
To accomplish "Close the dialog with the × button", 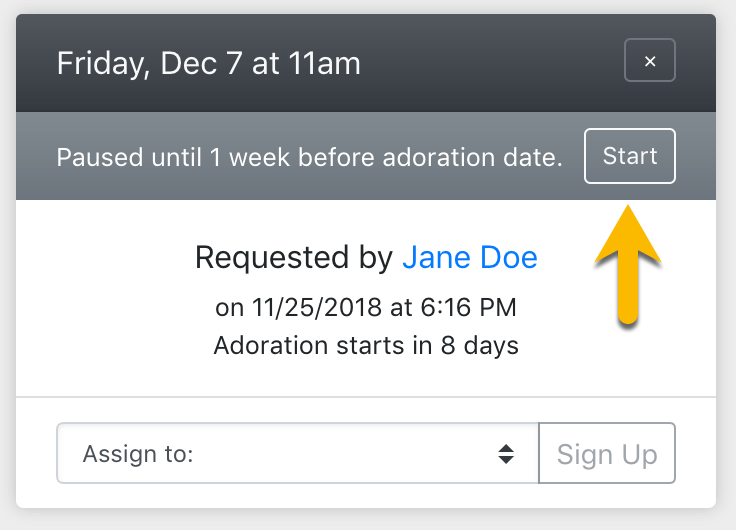I will [x=650, y=61].
